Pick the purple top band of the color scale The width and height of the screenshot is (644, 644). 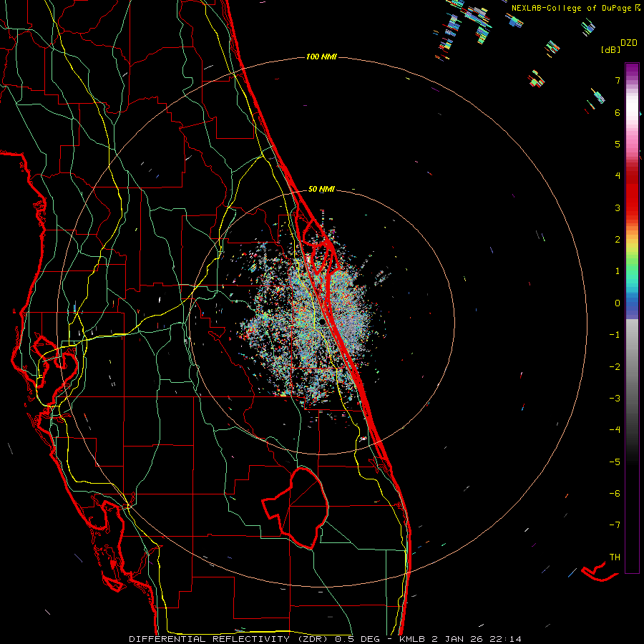[x=632, y=70]
